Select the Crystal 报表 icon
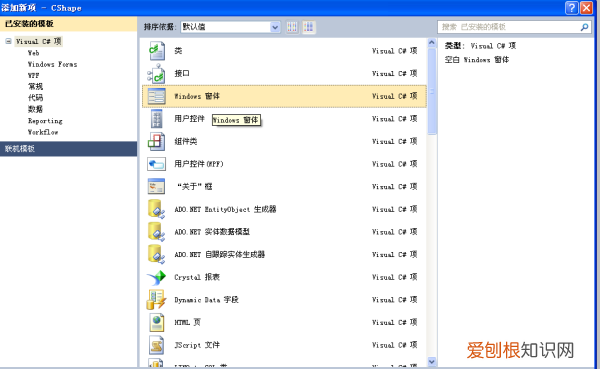The width and height of the screenshot is (600, 369). [157, 277]
